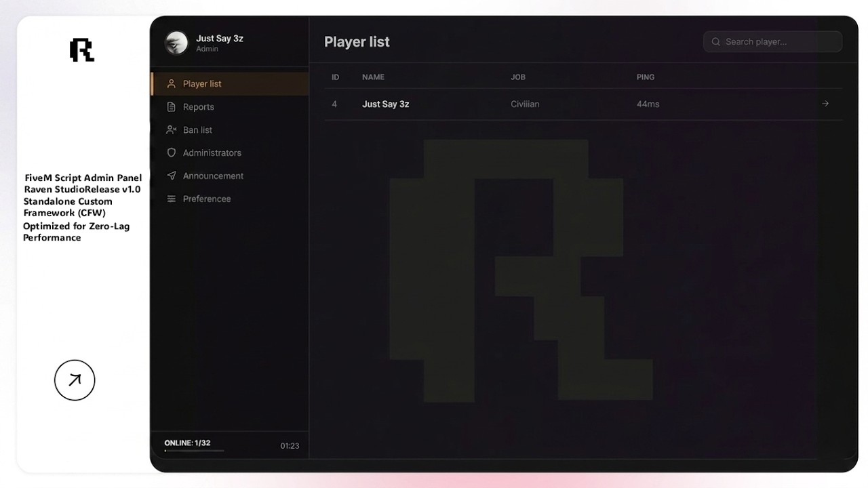Click the Just Say 3z admin avatar
Image resolution: width=868 pixels, height=488 pixels.
coord(176,43)
